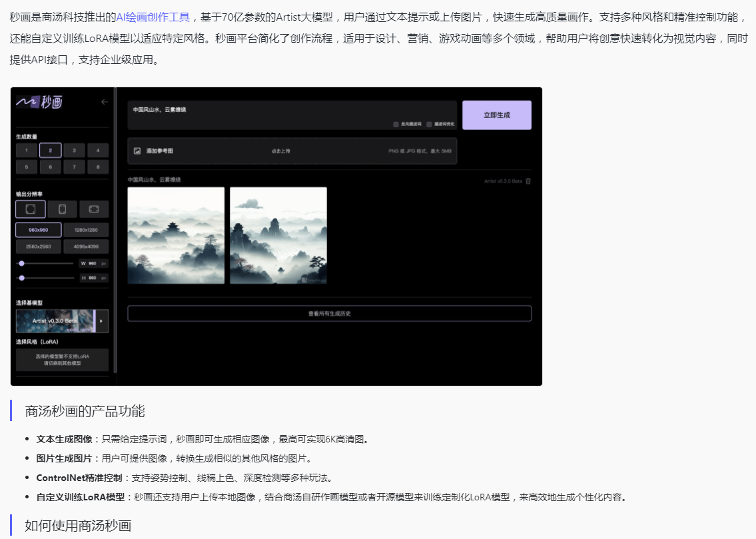Click the bullet text ControlNet精准控制
Image resolution: width=756 pixels, height=539 pixels.
pyautogui.click(x=79, y=478)
